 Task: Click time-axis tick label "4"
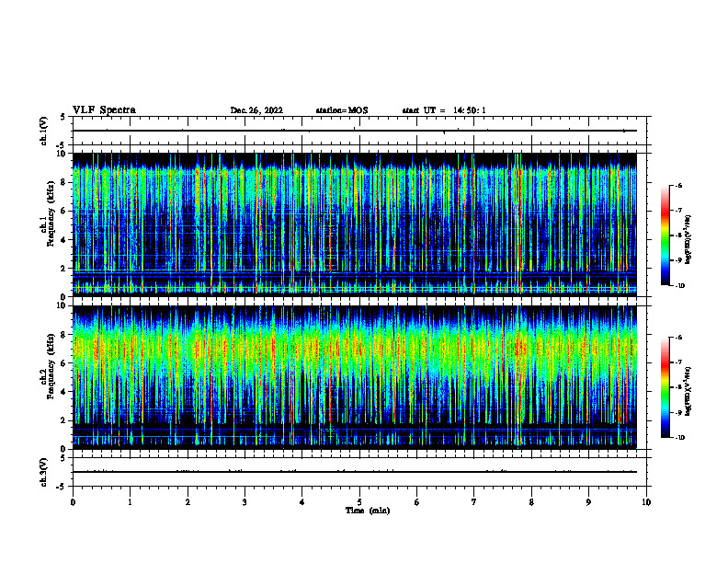tap(302, 502)
